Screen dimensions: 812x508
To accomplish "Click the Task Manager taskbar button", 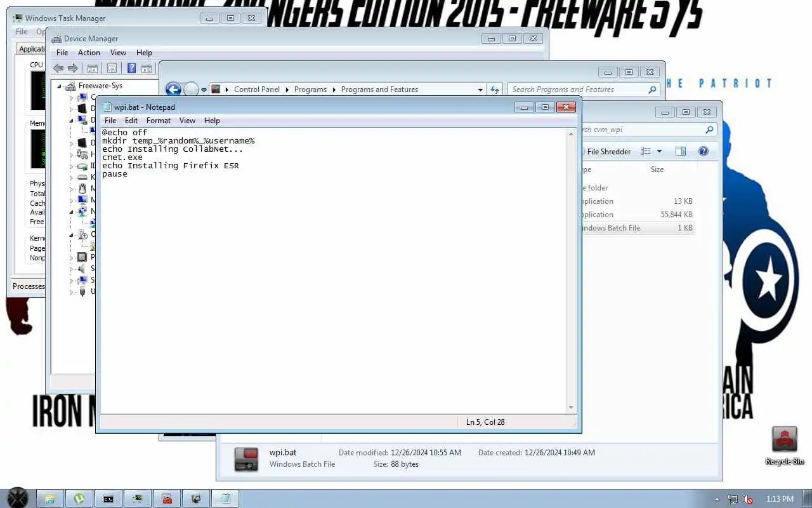I will 138,498.
